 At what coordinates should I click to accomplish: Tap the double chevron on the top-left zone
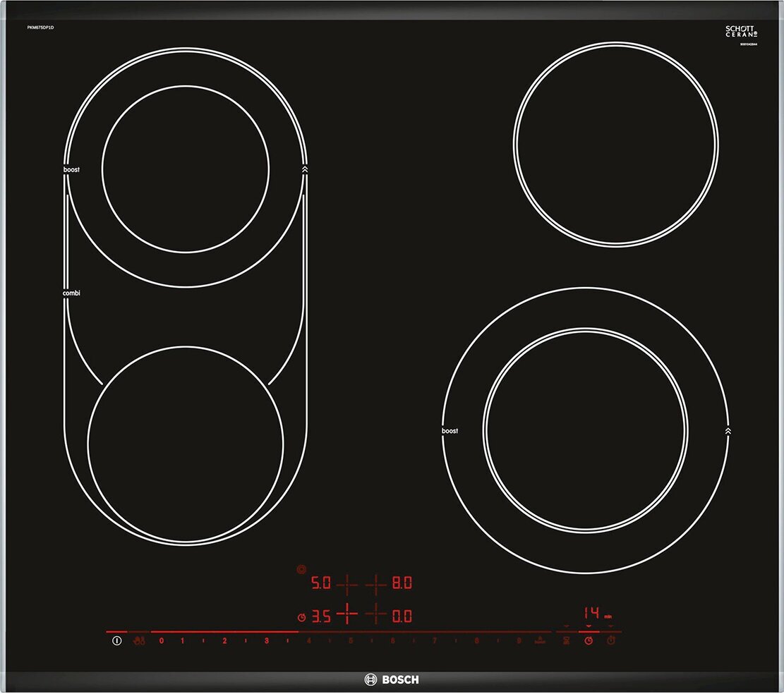pyautogui.click(x=304, y=169)
